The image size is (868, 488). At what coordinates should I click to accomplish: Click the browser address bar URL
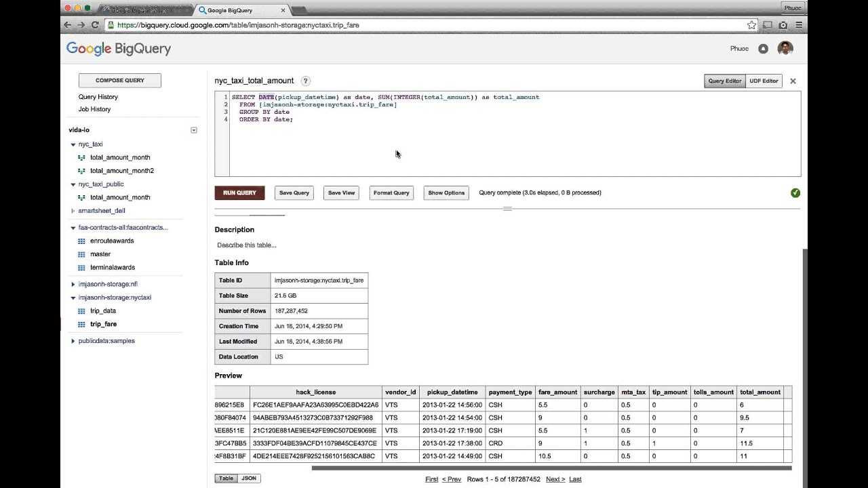tap(238, 25)
